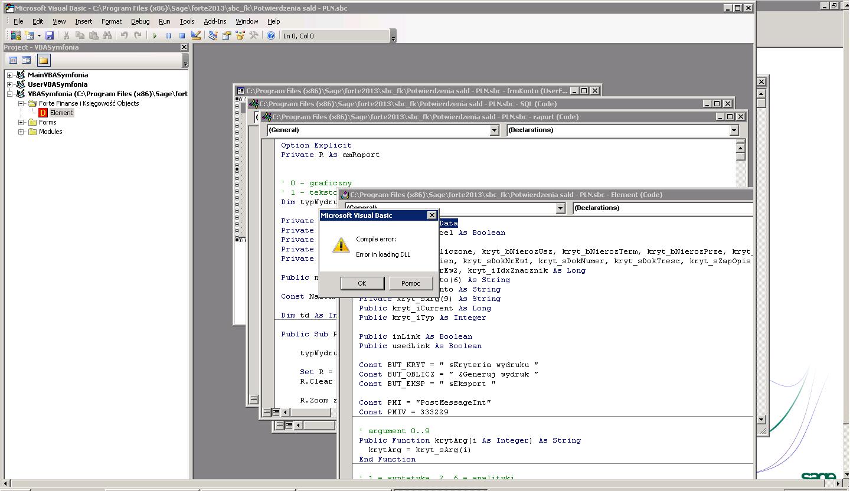The width and height of the screenshot is (850, 504).
Task: Click the Break pause icon
Action: tap(168, 35)
